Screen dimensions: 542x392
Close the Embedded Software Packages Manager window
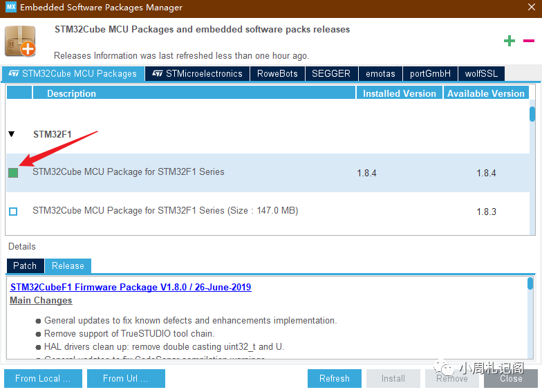coord(531,7)
